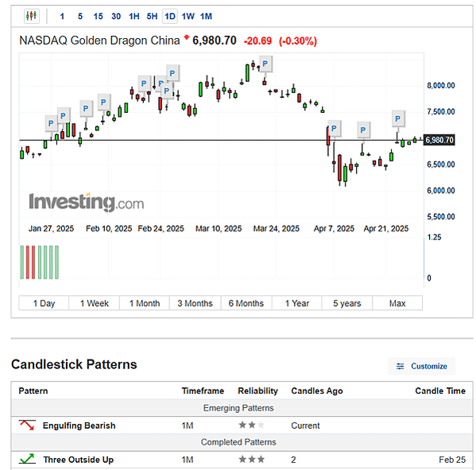The height and width of the screenshot is (470, 476).
Task: Click the P marker at the chart peak
Action: tap(265, 64)
